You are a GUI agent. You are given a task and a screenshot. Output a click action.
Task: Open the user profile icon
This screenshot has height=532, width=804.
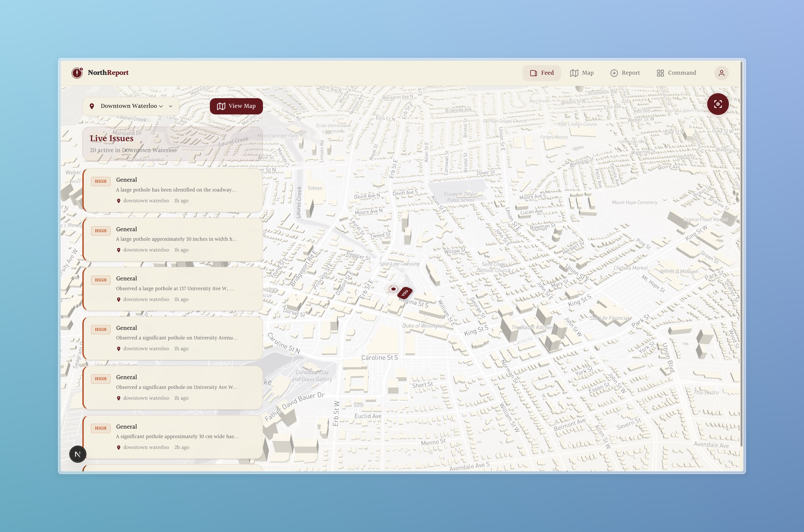(721, 73)
